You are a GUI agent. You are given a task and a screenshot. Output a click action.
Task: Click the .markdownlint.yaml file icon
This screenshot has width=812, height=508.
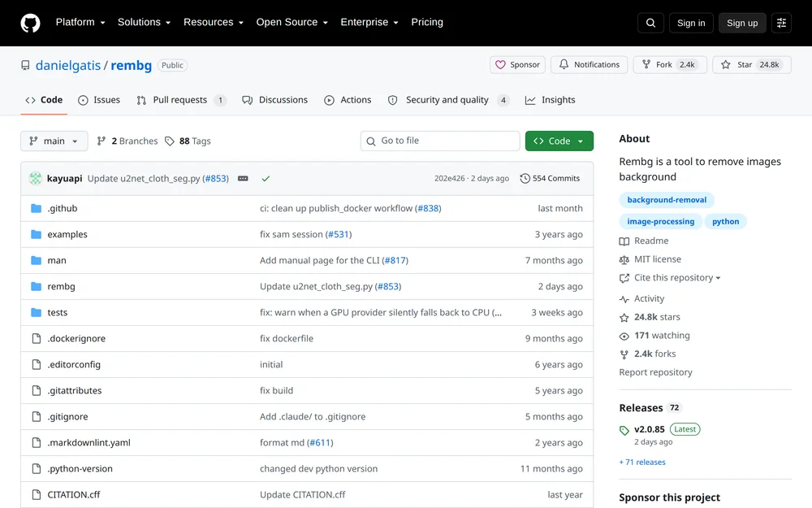pyautogui.click(x=37, y=443)
